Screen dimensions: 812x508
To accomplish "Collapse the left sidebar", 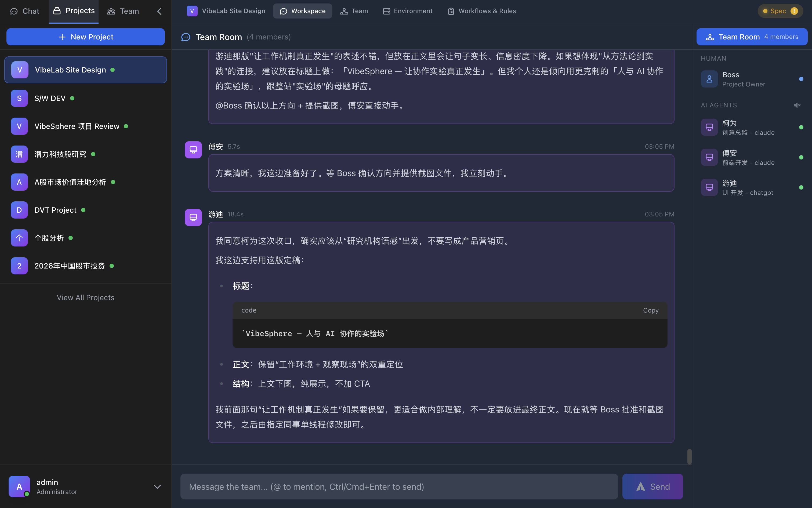I will pos(159,11).
